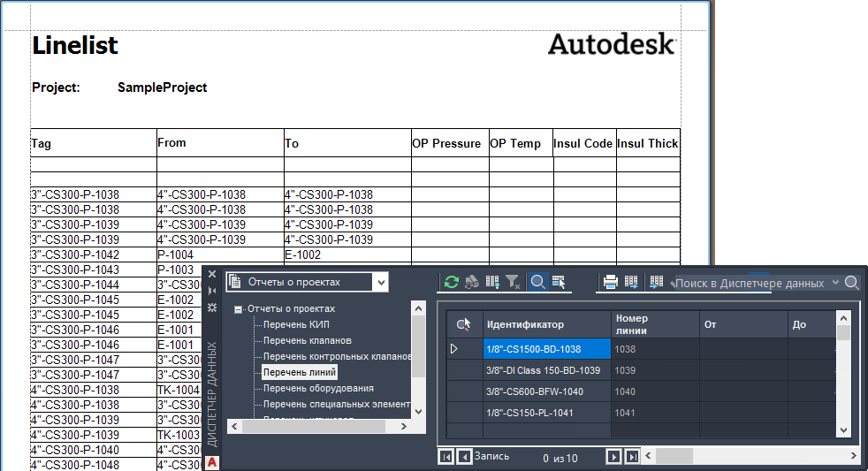Screen dimensions: 868x471
Task: Click the show/hide columns icon
Action: click(492, 282)
